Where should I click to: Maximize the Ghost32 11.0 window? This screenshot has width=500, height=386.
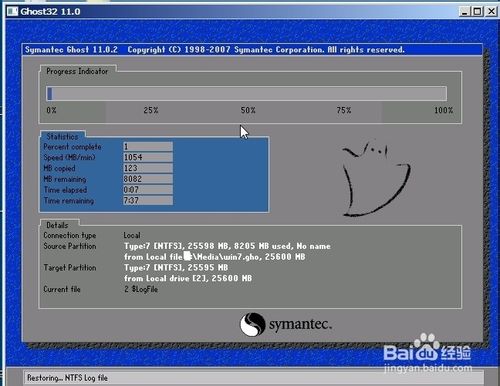pos(478,11)
